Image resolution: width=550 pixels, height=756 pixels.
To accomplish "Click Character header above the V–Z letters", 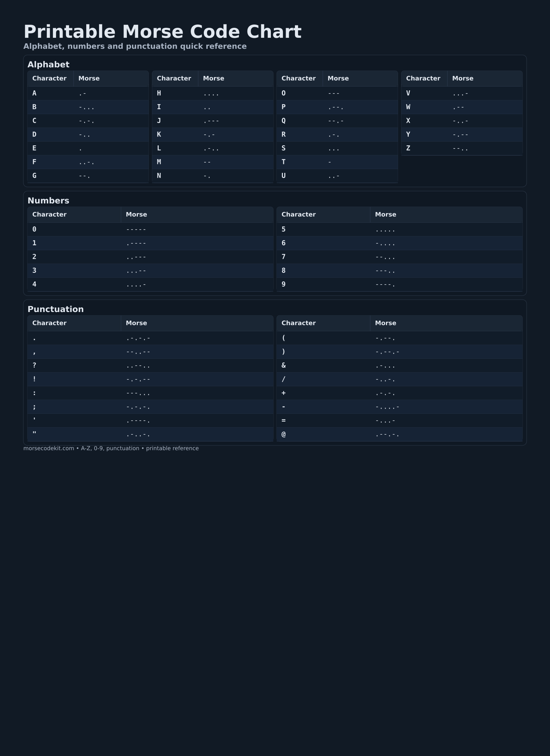I will tap(423, 78).
